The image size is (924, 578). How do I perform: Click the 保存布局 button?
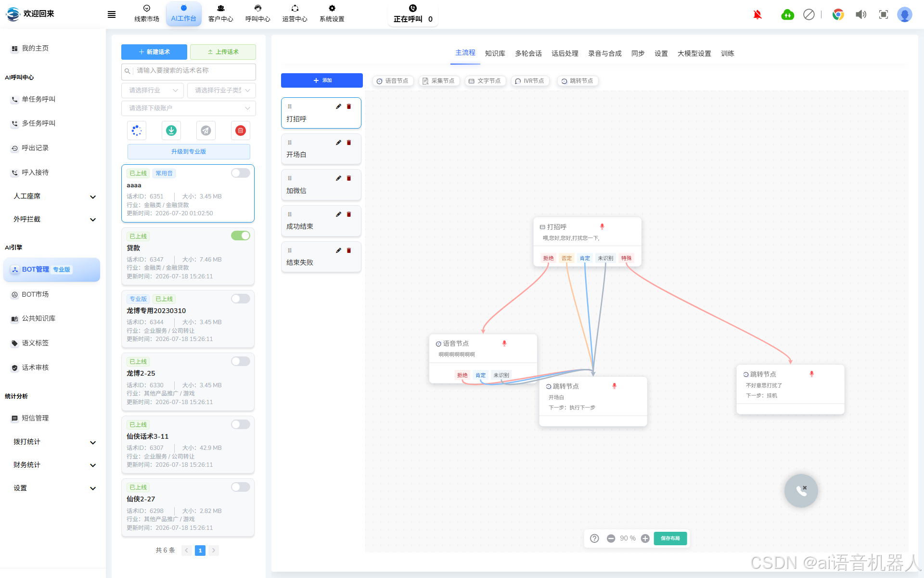pos(670,539)
